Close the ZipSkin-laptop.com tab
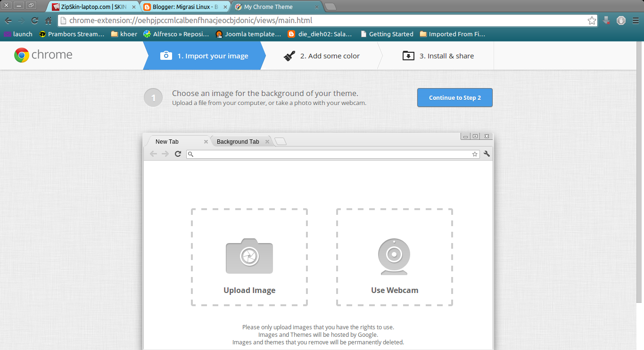644x350 pixels. pyautogui.click(x=134, y=7)
